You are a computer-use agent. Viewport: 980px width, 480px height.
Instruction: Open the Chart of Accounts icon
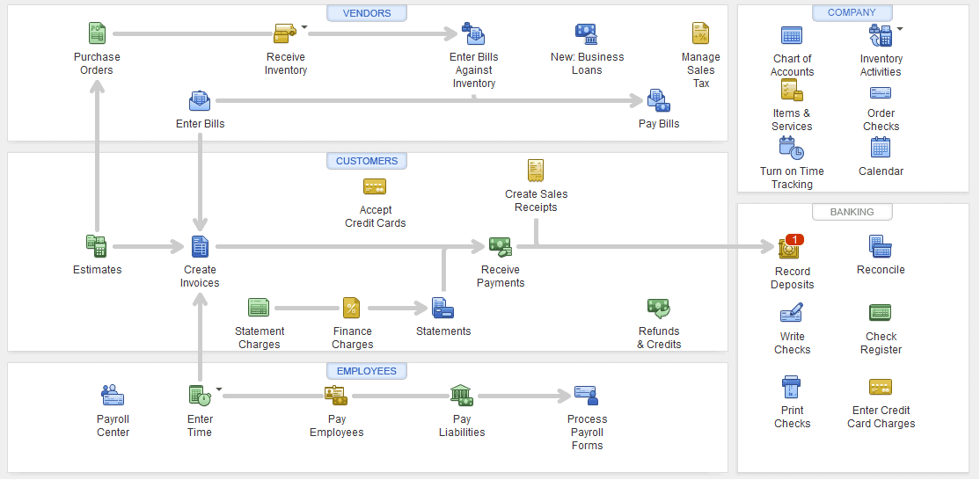coord(792,35)
